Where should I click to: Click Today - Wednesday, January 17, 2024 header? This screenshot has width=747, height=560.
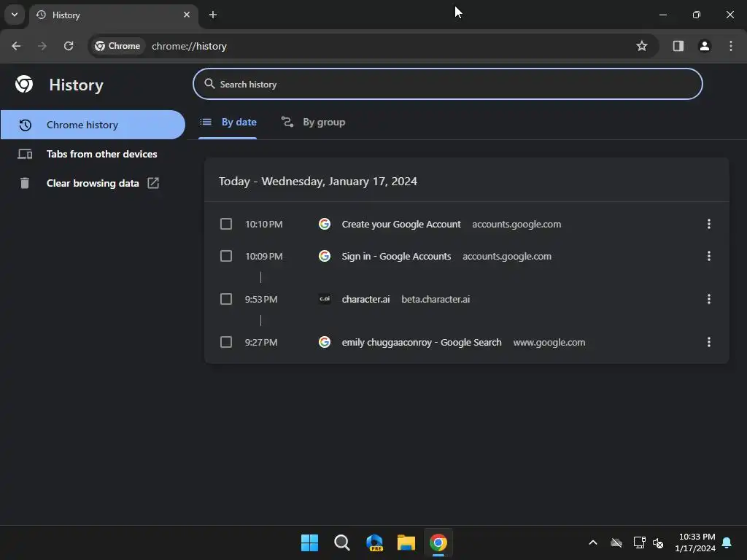click(318, 182)
